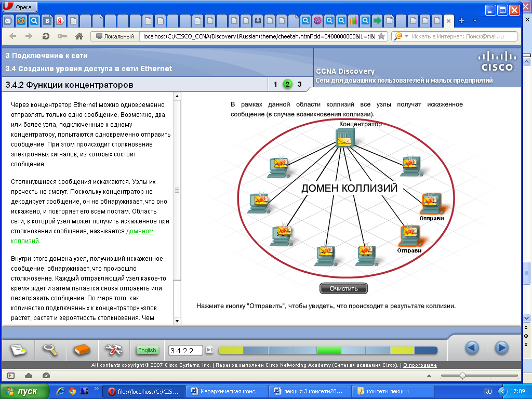Launch Internet Explorer from quick launch
The height and width of the screenshot is (399, 532).
coord(60,391)
